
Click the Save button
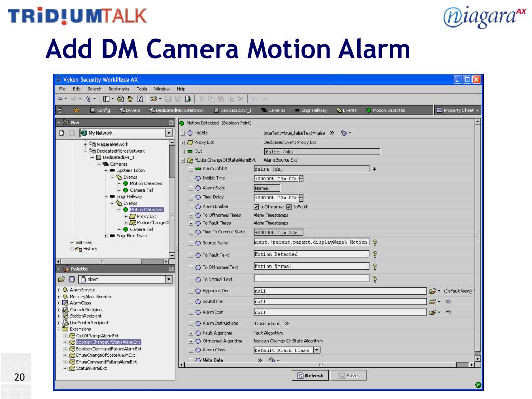click(x=349, y=376)
